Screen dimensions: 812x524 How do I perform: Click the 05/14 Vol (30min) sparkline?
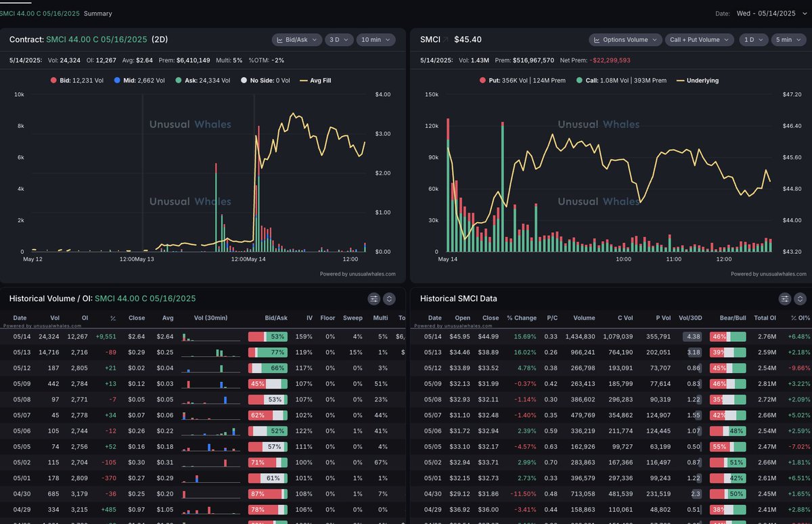pyautogui.click(x=210, y=336)
